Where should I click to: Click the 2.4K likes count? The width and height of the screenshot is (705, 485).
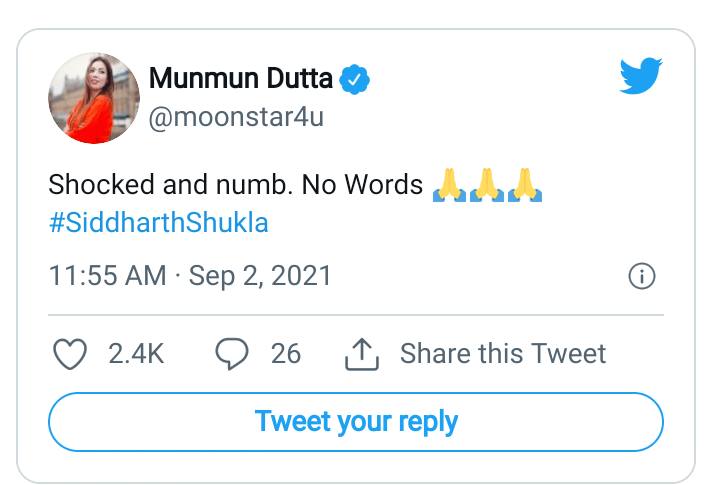(136, 354)
